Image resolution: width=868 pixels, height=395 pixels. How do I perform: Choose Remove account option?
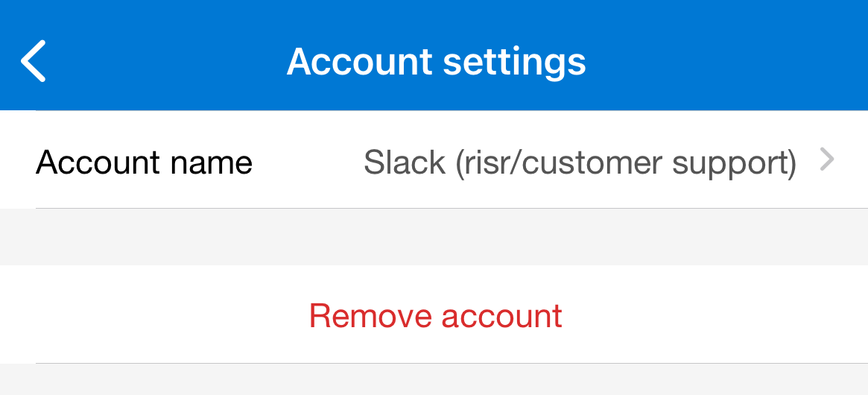pos(435,315)
